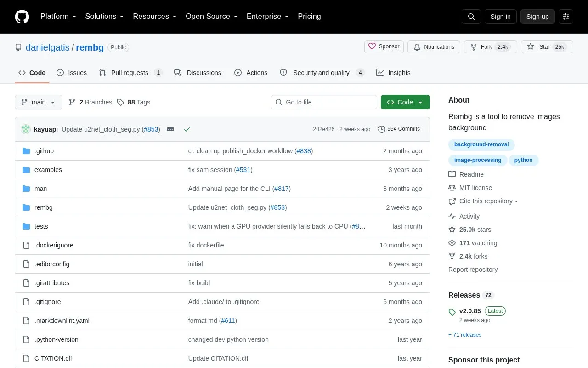Open the examples folder
Image resolution: width=588 pixels, height=368 pixels.
tap(48, 170)
